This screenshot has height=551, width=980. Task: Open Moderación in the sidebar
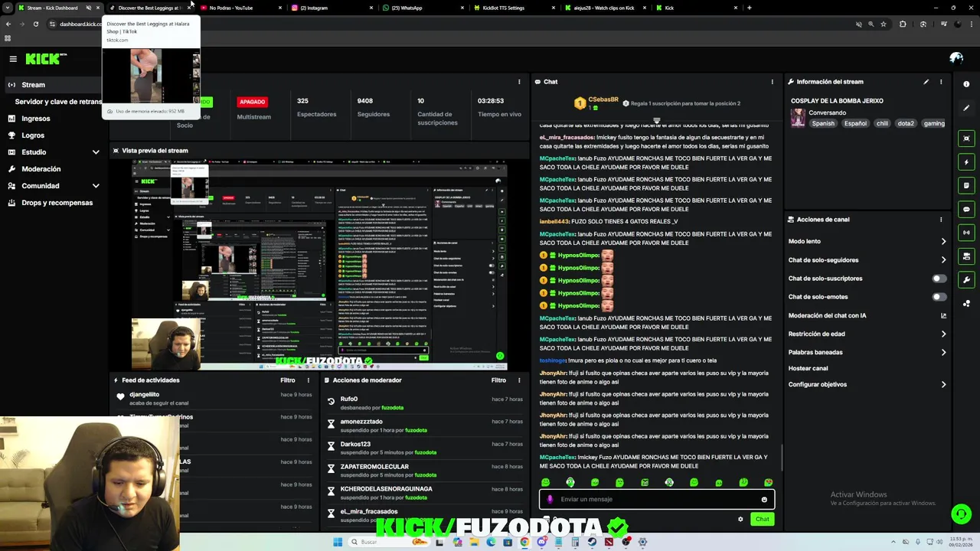coord(41,169)
